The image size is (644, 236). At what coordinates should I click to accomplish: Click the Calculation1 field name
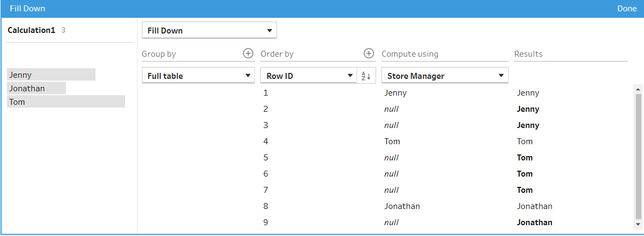(31, 30)
